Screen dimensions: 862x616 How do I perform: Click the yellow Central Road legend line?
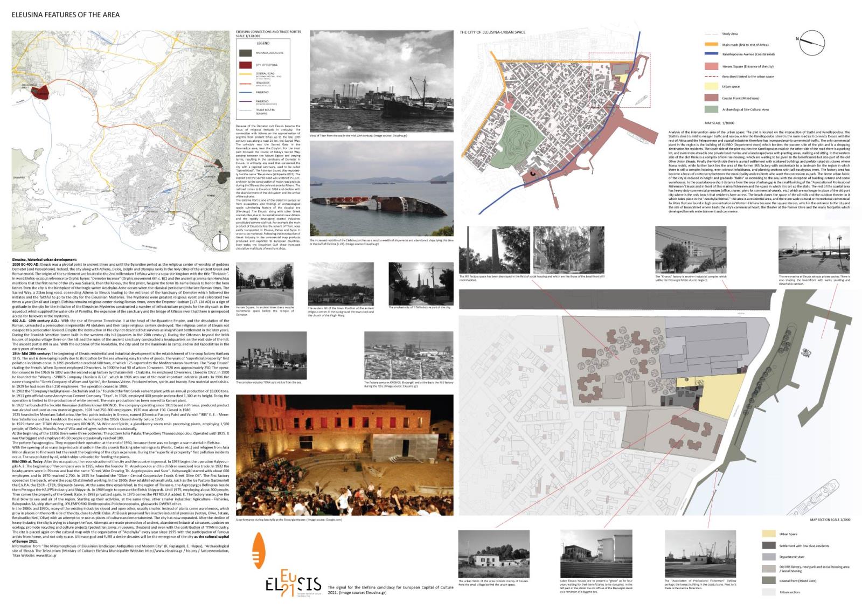245,74
